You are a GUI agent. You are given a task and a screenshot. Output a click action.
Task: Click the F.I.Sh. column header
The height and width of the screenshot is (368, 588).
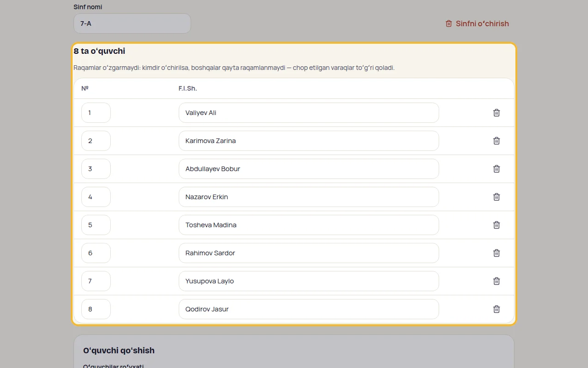187,88
